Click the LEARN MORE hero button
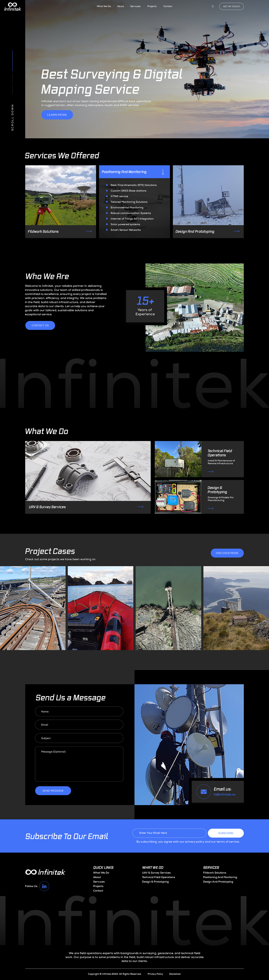 click(57, 114)
